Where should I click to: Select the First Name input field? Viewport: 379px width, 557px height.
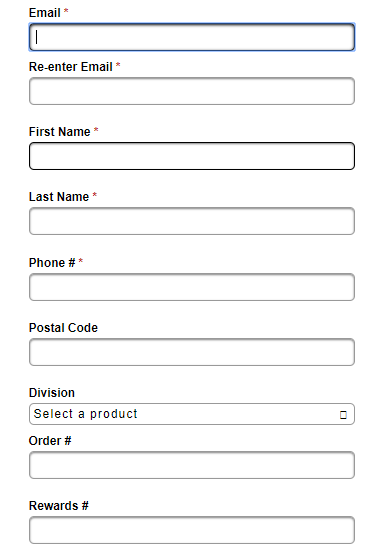coord(192,156)
